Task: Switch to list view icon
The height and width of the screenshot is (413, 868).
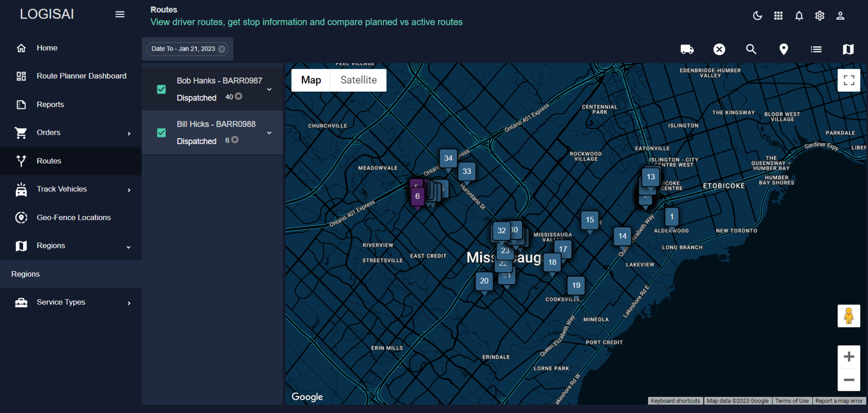Action: (x=816, y=49)
